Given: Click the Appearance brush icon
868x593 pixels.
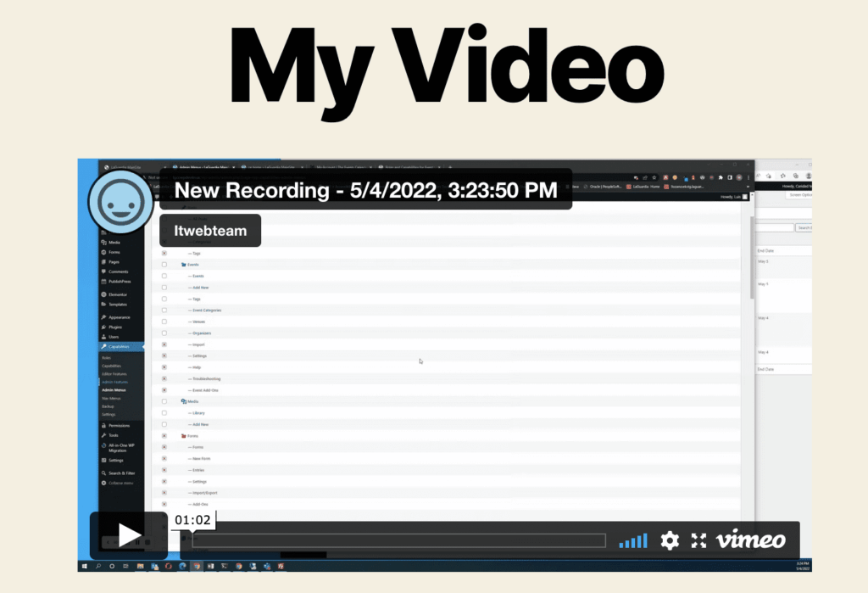Looking at the screenshot, I should coord(103,317).
